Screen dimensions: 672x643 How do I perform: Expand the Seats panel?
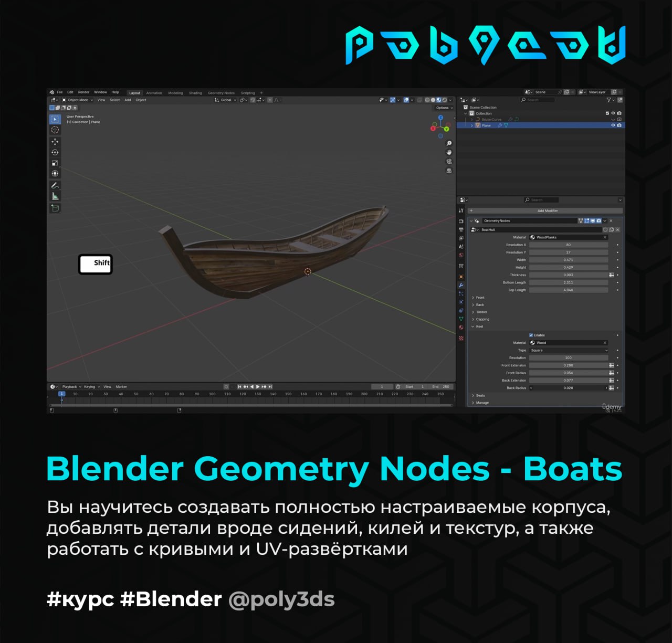(x=478, y=395)
